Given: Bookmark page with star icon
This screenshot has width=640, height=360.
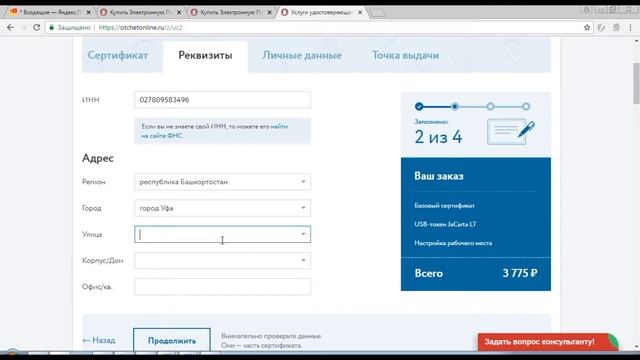Looking at the screenshot, I should [587, 27].
